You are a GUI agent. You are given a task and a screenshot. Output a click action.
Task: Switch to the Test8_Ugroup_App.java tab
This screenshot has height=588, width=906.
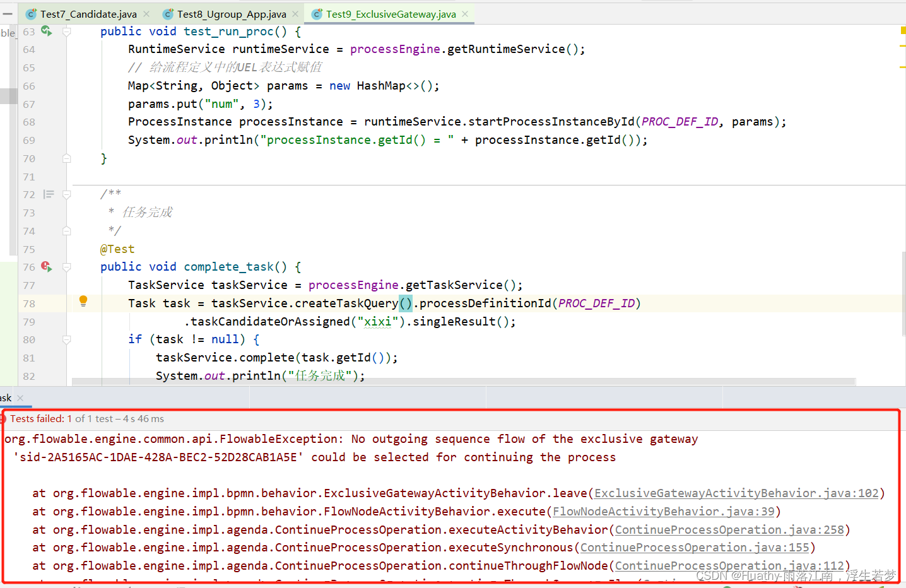point(232,14)
